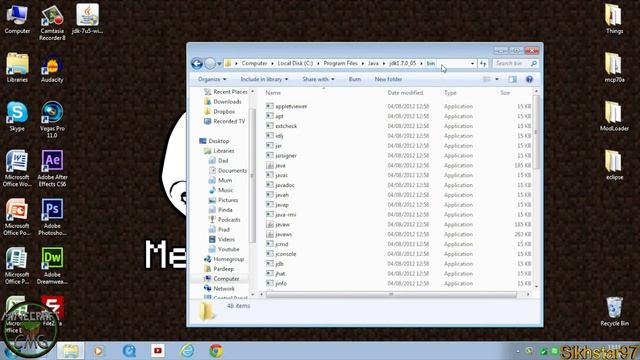
Task: Click Computer in the address breadcrumb
Action: pos(254,64)
